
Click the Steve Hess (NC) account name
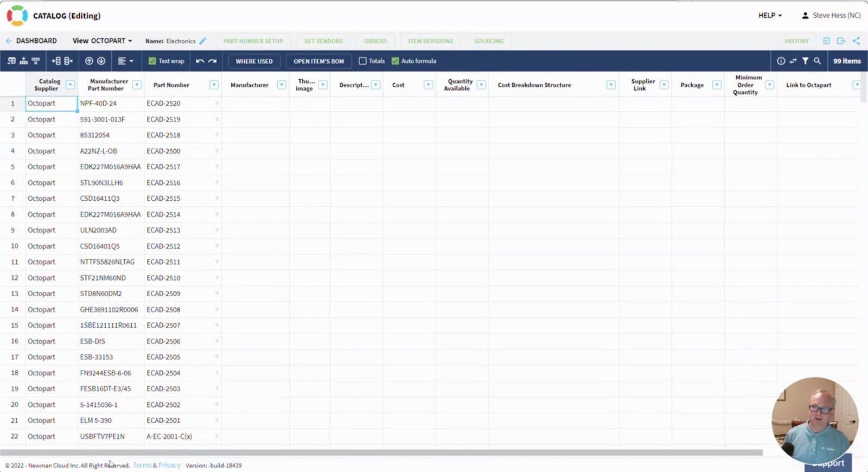(837, 16)
